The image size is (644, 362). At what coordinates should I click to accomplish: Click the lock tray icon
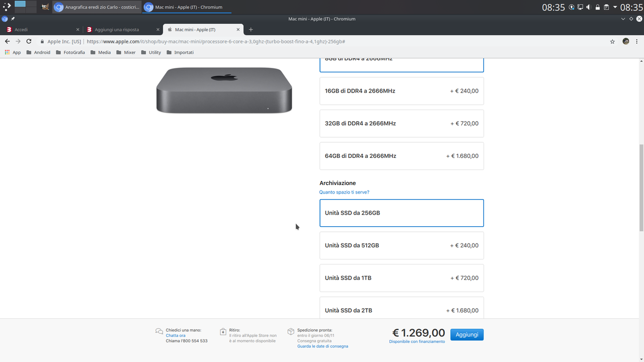coord(597,7)
